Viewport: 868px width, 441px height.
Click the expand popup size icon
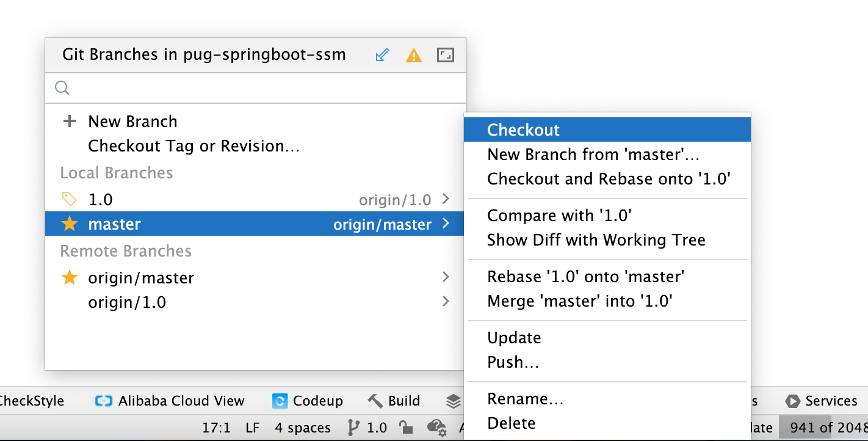coord(446,56)
